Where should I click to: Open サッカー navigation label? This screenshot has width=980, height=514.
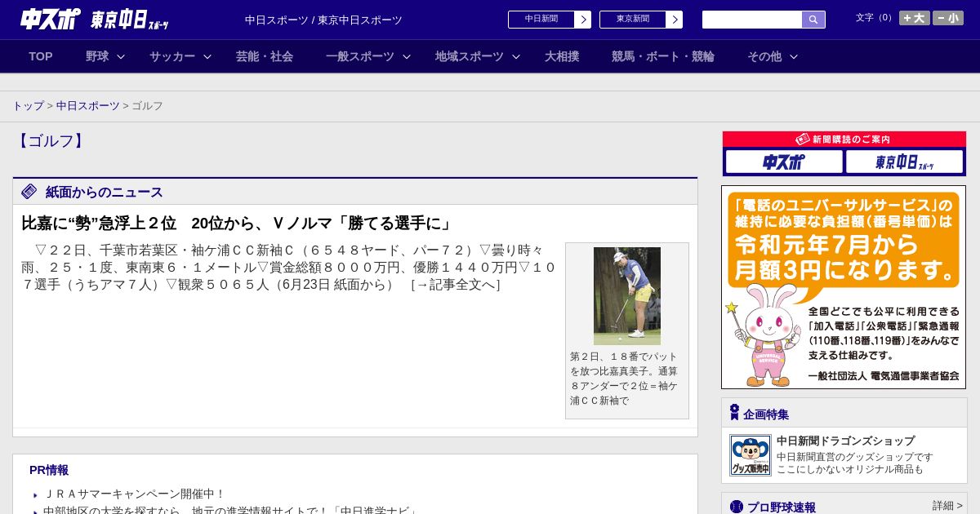tap(172, 56)
